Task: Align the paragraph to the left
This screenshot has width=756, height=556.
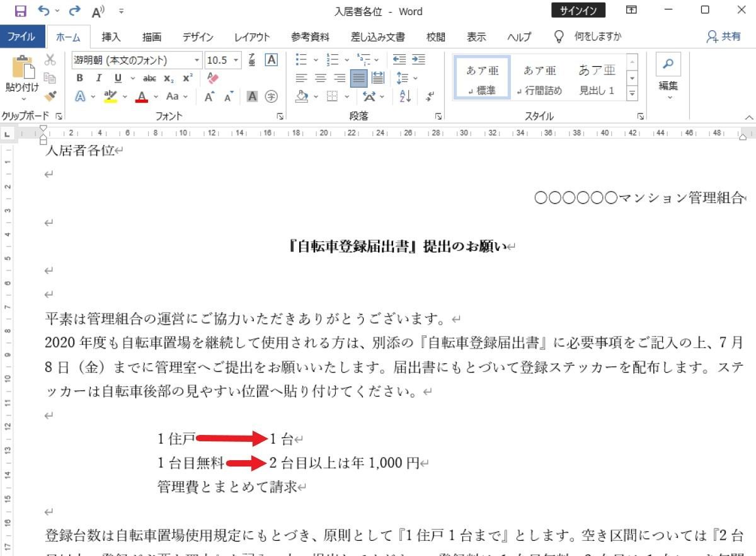Action: tap(302, 78)
